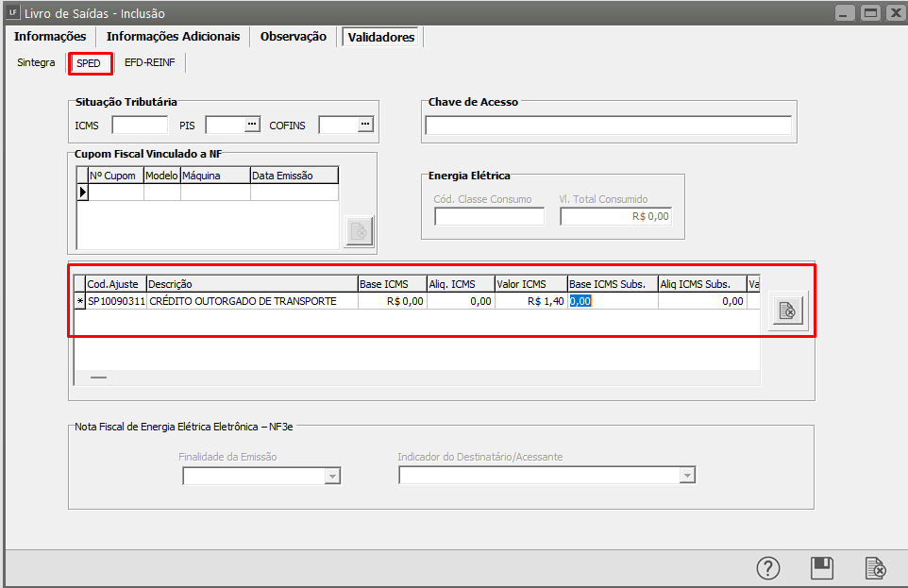Open PIS lookup with the ellipsis button
Screen dimensions: 908x588
[x=252, y=125]
